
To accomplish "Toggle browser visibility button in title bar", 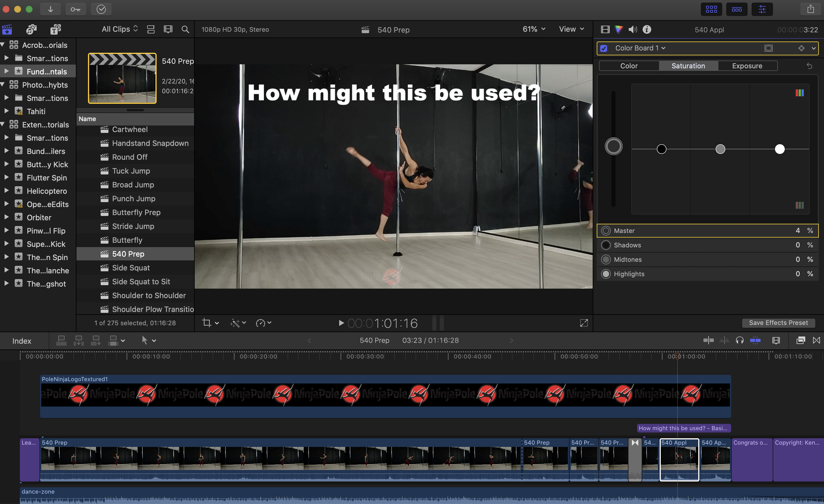I will [711, 9].
